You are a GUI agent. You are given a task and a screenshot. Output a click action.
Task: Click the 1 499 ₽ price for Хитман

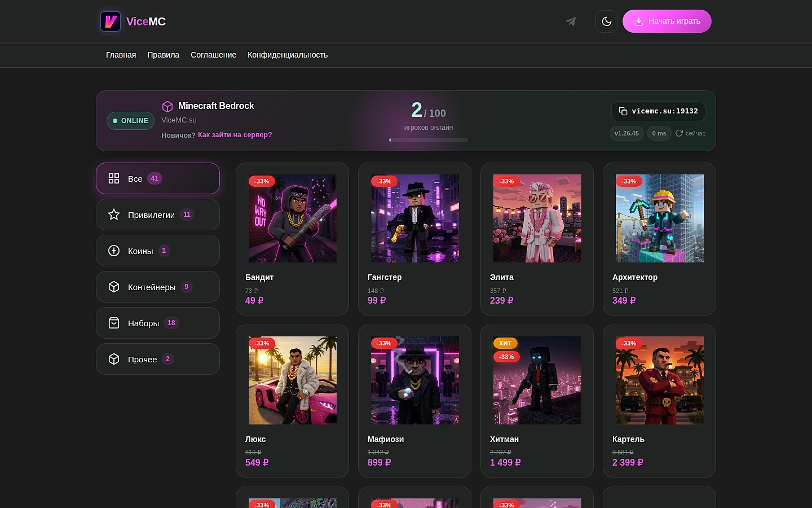[505, 462]
